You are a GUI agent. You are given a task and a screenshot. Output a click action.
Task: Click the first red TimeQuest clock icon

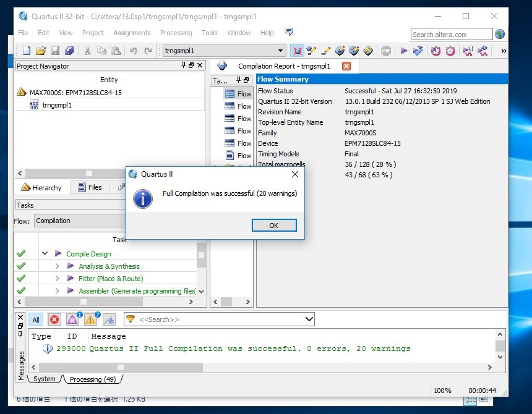click(435, 51)
